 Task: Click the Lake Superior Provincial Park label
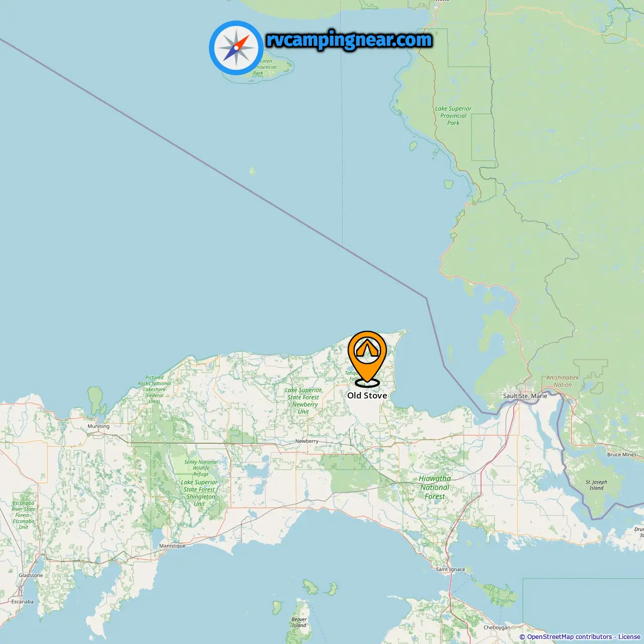pyautogui.click(x=453, y=116)
